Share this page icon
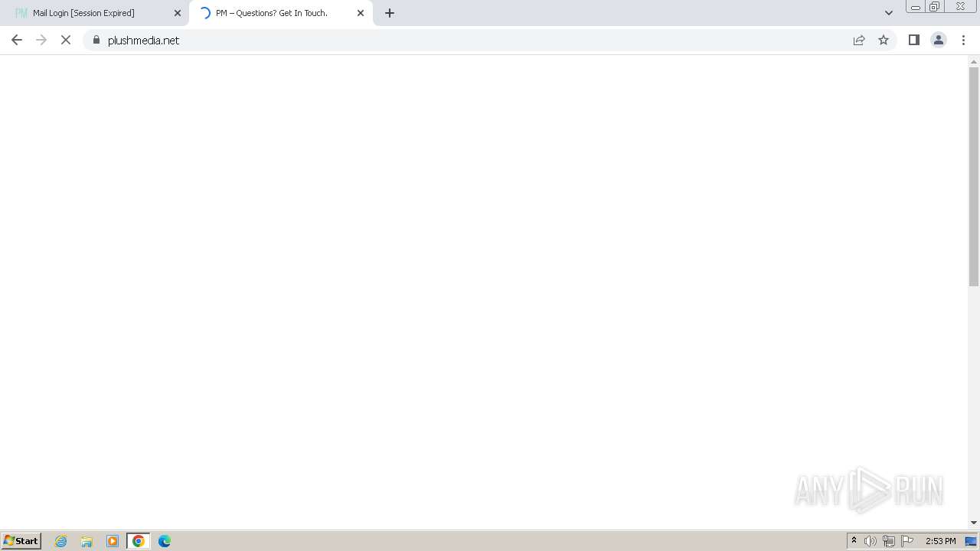Screen dimensions: 980x551 (859, 40)
